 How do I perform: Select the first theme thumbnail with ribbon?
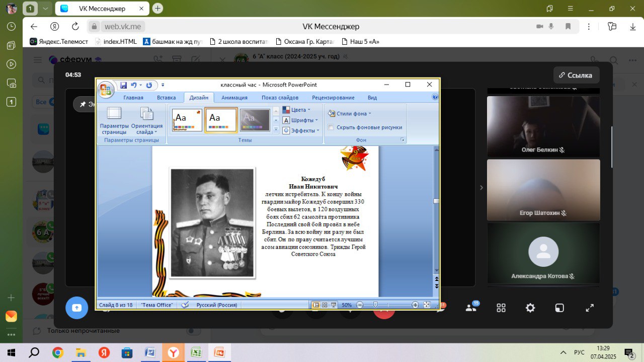click(187, 120)
